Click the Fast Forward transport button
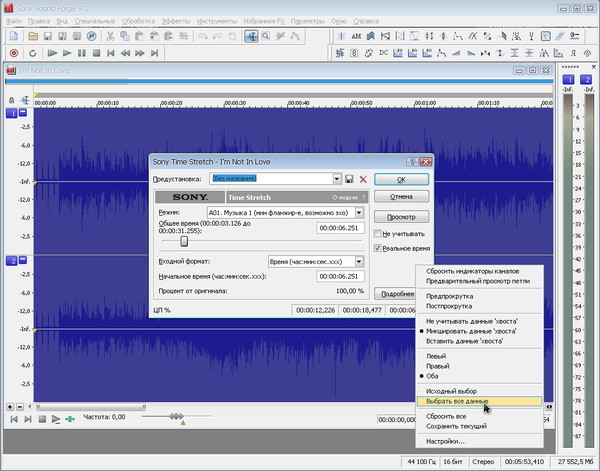600x471 pixels. [140, 53]
